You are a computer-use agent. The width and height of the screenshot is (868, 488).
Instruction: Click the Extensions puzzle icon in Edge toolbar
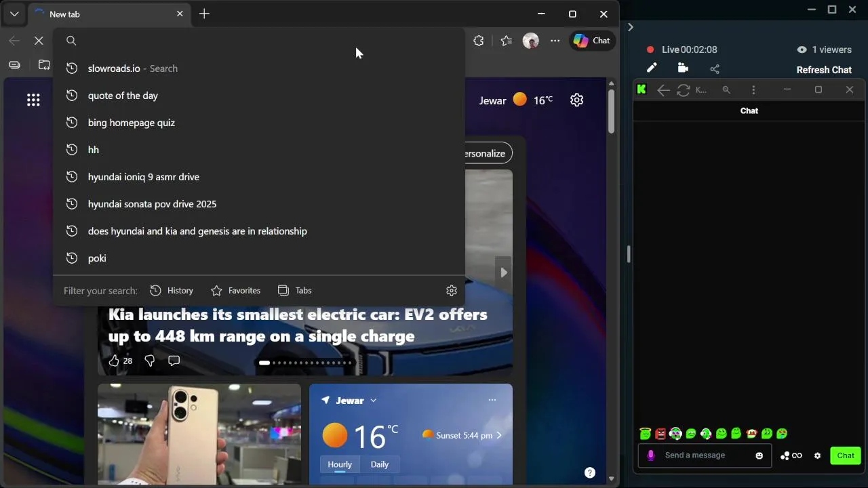click(479, 41)
